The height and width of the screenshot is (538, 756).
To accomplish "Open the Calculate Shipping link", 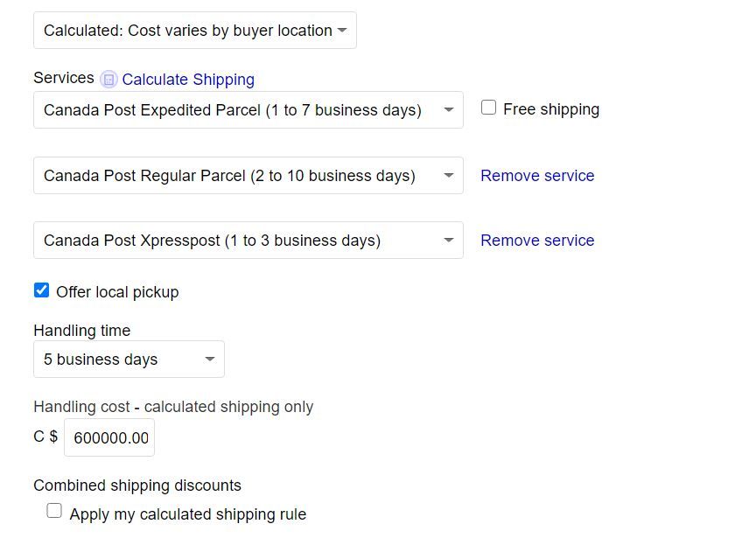I will (x=188, y=79).
